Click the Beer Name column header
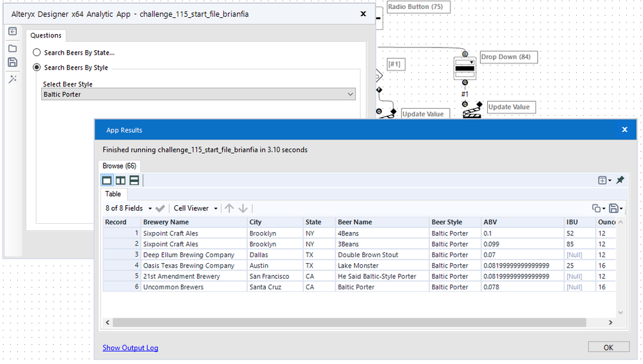643x364 pixels. coord(382,222)
